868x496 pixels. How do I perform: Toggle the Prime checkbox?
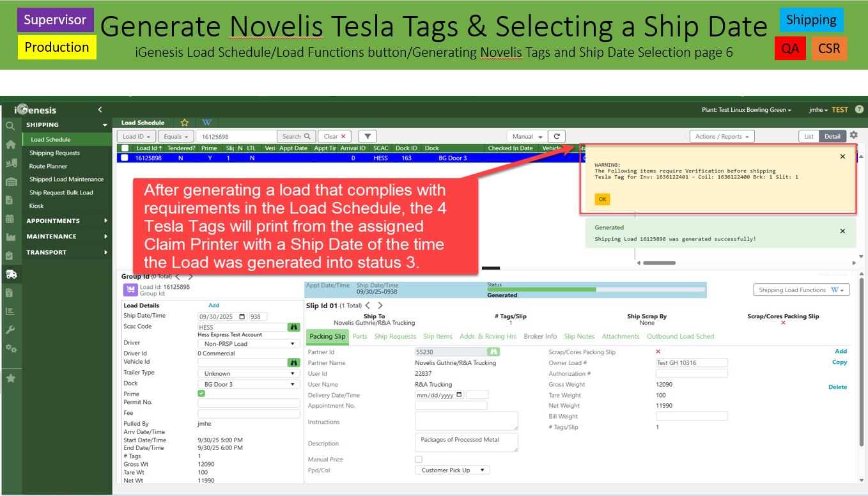point(201,394)
